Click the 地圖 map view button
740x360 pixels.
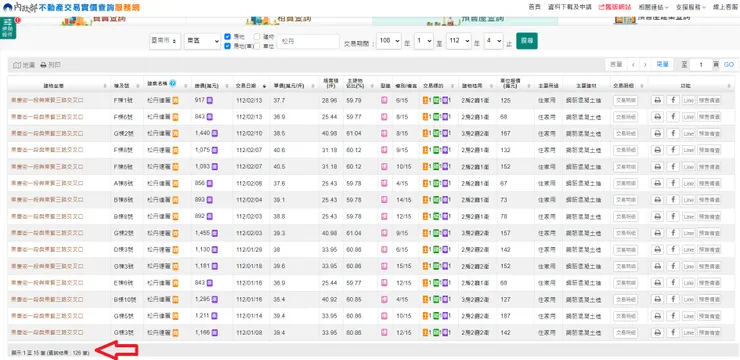tap(24, 65)
